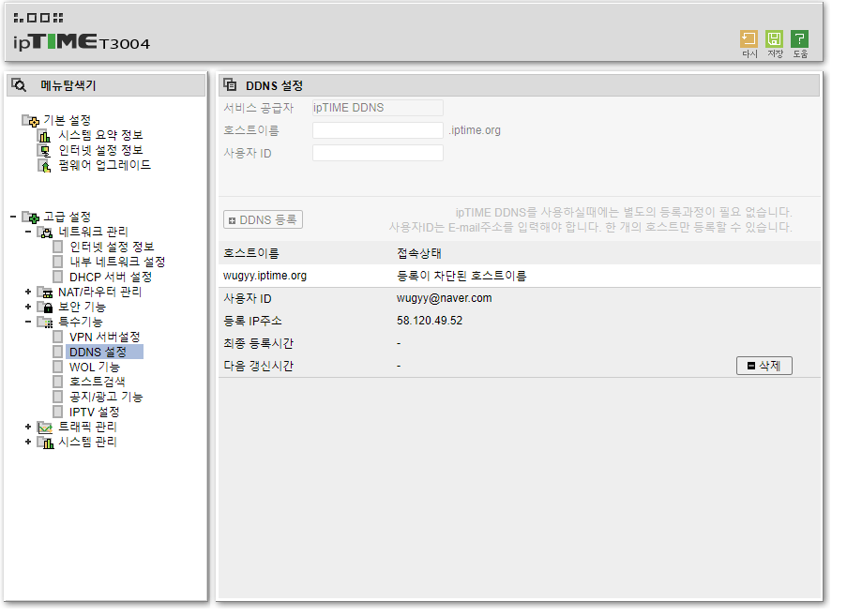The width and height of the screenshot is (847, 616).
Task: Select the DHCP 서버 설정 menu item
Action: tap(111, 277)
